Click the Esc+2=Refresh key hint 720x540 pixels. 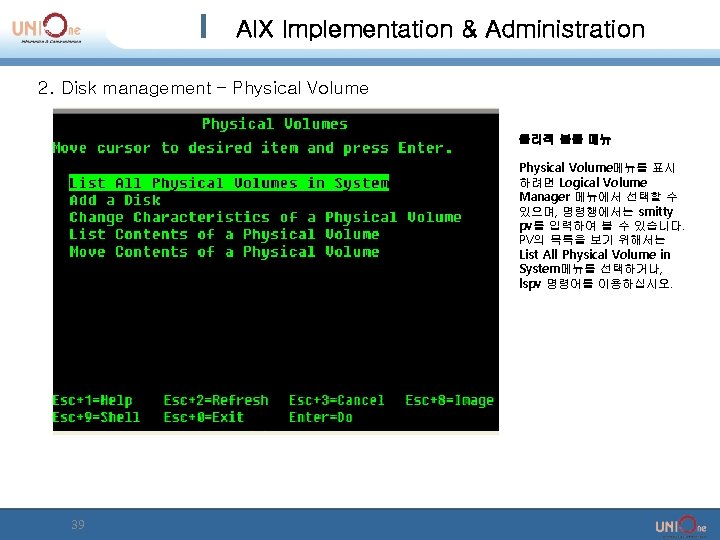[216, 400]
